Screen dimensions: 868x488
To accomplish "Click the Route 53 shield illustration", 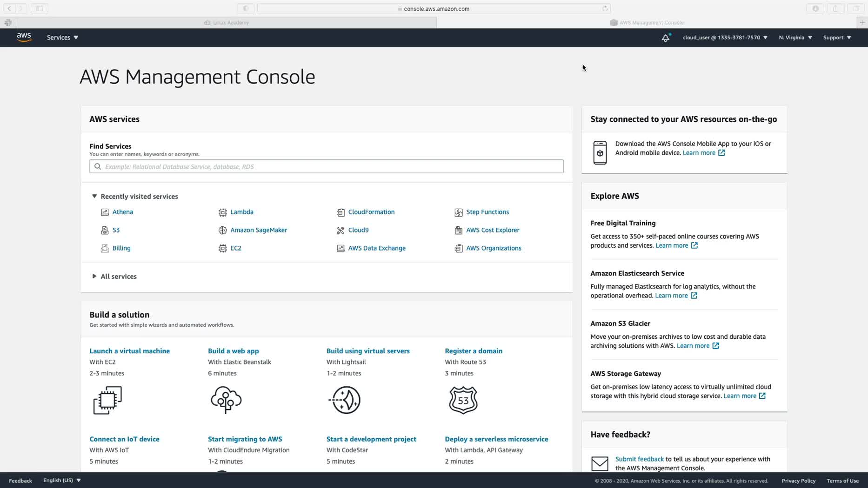I will (463, 400).
